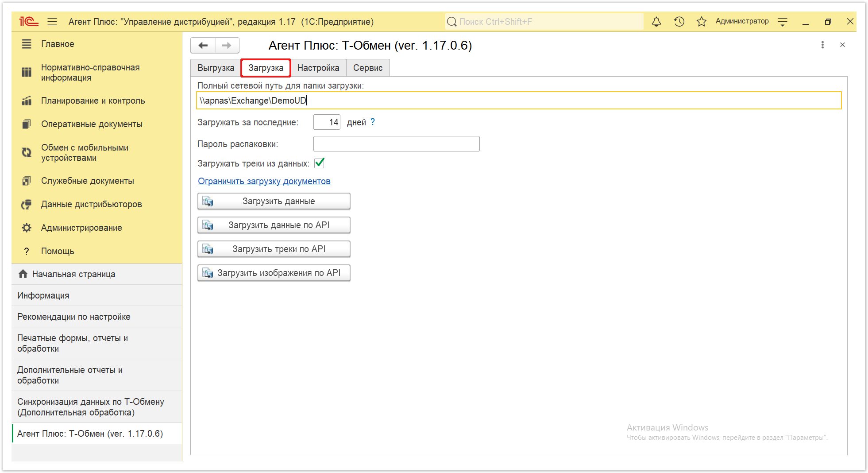868x473 pixels.
Task: Click the home icon of Начальная страница
Action: [23, 274]
